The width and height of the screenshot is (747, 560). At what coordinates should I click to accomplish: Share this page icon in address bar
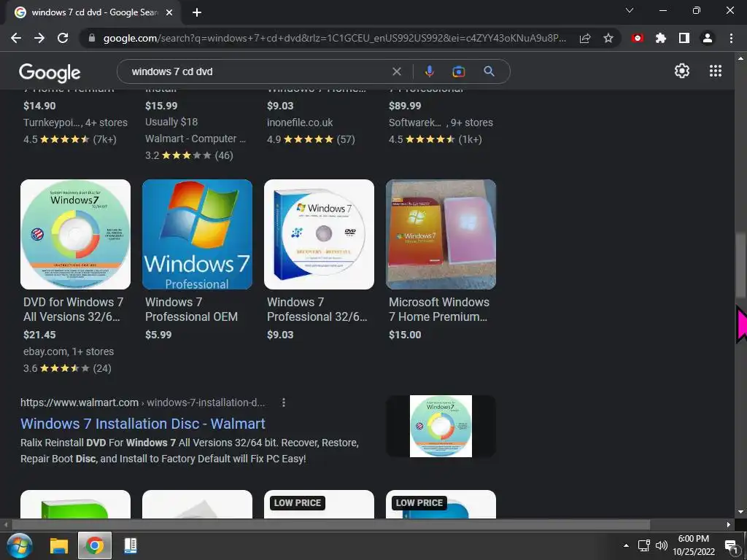pyautogui.click(x=585, y=38)
